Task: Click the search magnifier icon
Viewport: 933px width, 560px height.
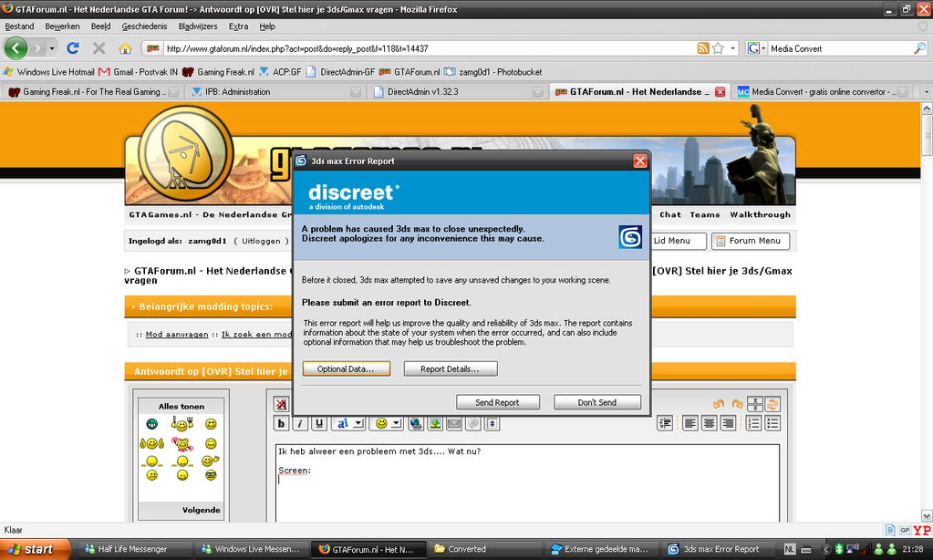Action: [x=919, y=48]
